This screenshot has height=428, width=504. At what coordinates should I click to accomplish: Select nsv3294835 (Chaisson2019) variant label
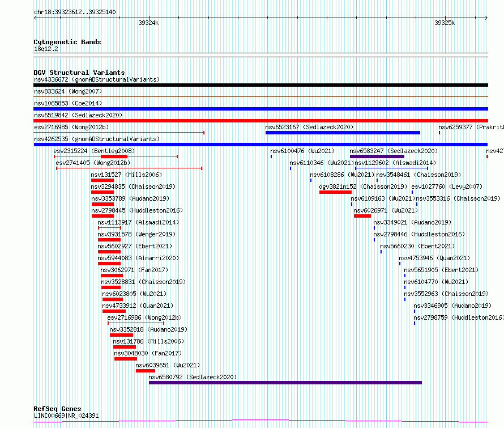click(x=133, y=187)
